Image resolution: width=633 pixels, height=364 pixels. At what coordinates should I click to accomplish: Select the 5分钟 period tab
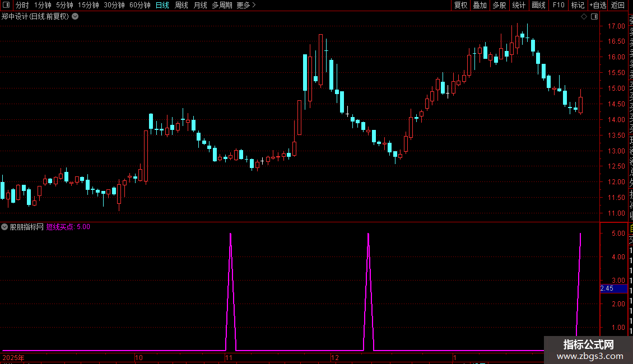coord(64,5)
